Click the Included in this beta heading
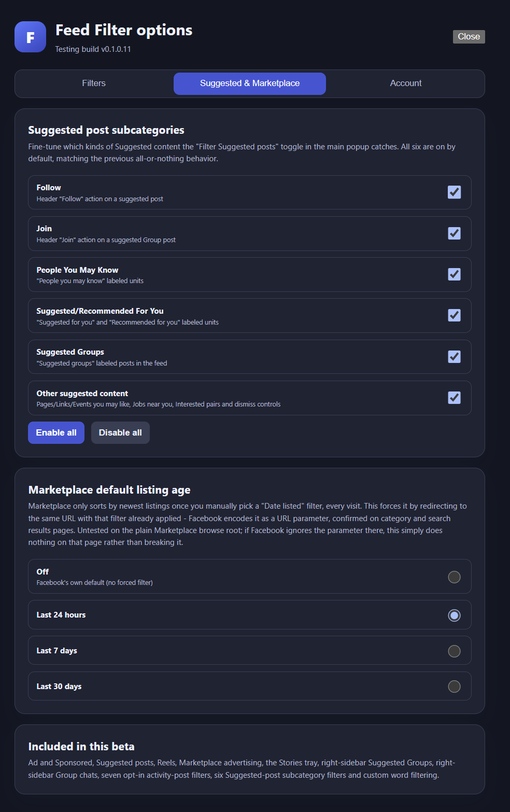 [x=81, y=747]
